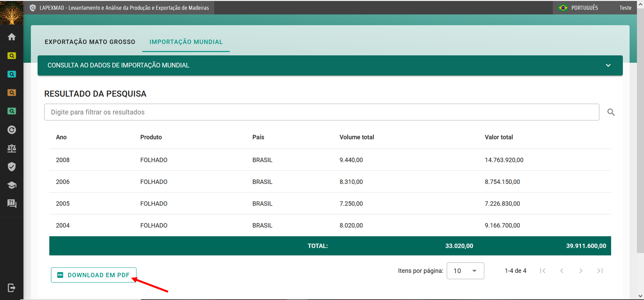The height and width of the screenshot is (300, 644).
Task: Select the Importação Mundial tab
Action: click(186, 42)
